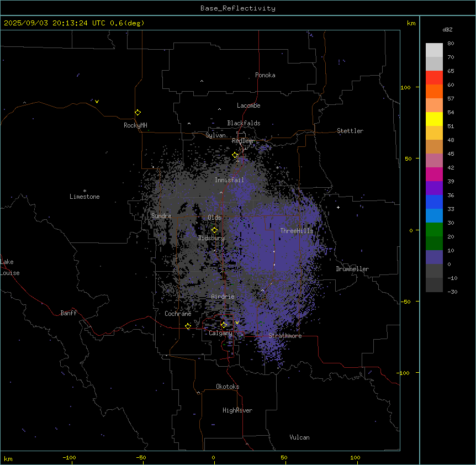Pick the bright blue 36 dBZ legend swatch
This screenshot has width=476, height=465.
tap(434, 202)
